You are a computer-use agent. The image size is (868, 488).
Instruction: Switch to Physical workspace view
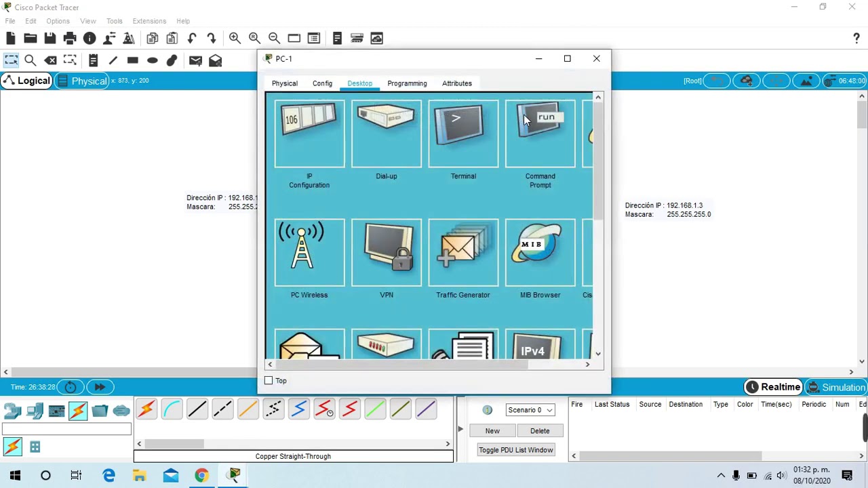82,81
